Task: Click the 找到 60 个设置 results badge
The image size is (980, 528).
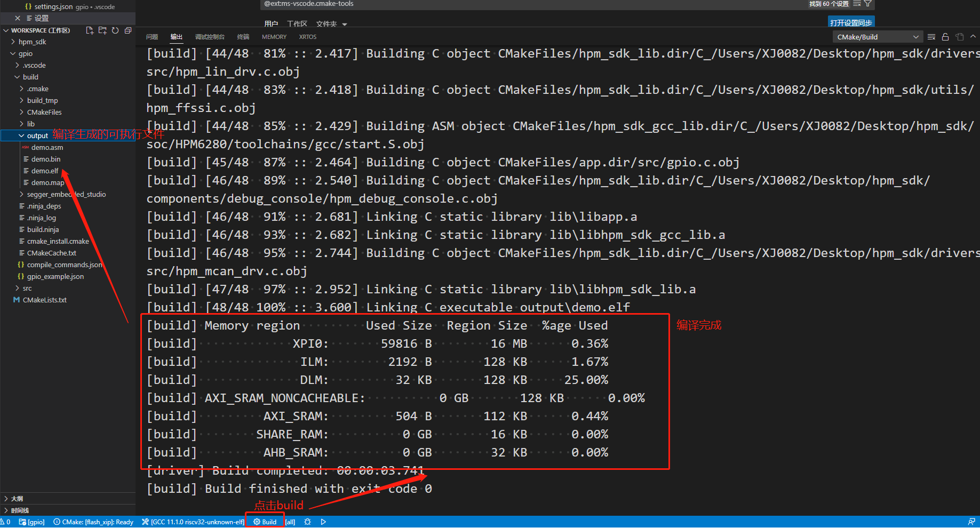Action: point(828,4)
